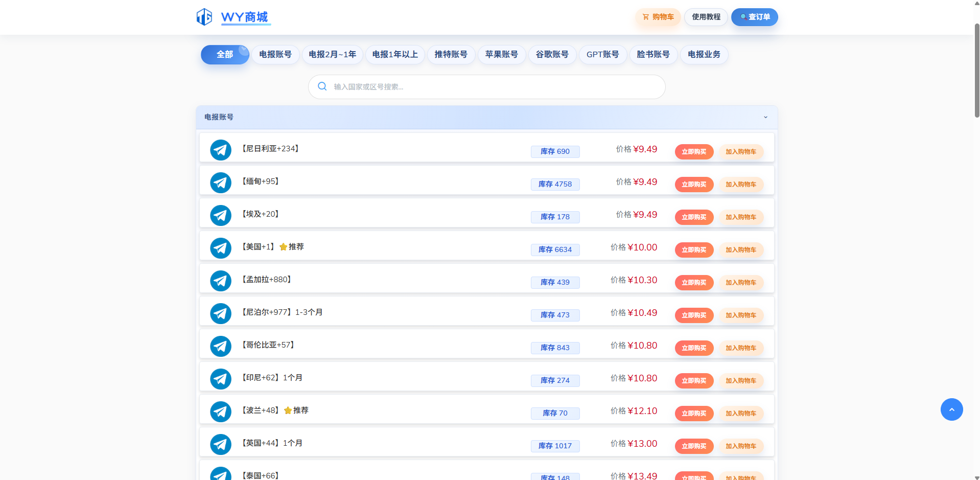
Task: Click the Telegram icon for 哥伦比亚+57
Action: [x=221, y=346]
